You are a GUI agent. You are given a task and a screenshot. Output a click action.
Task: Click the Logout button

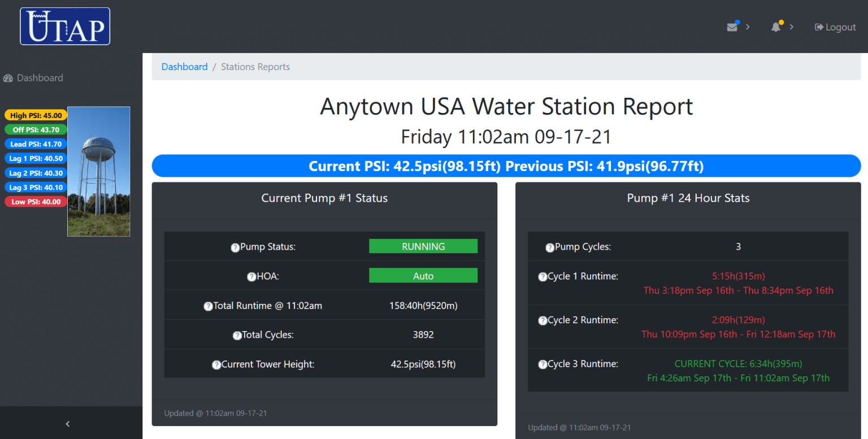click(x=835, y=27)
